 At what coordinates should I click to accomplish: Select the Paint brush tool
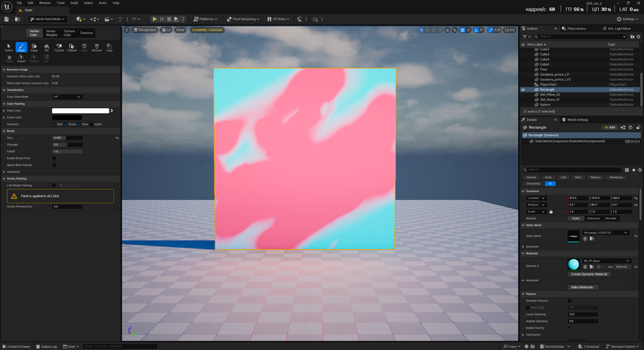pyautogui.click(x=21, y=47)
